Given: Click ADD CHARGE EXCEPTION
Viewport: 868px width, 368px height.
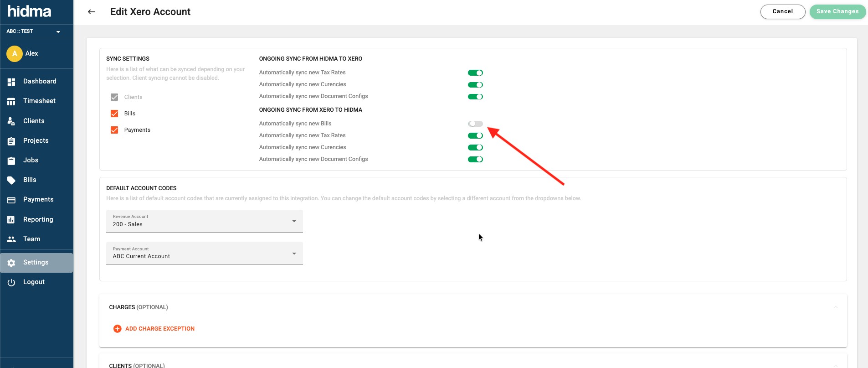Looking at the screenshot, I should pyautogui.click(x=154, y=329).
